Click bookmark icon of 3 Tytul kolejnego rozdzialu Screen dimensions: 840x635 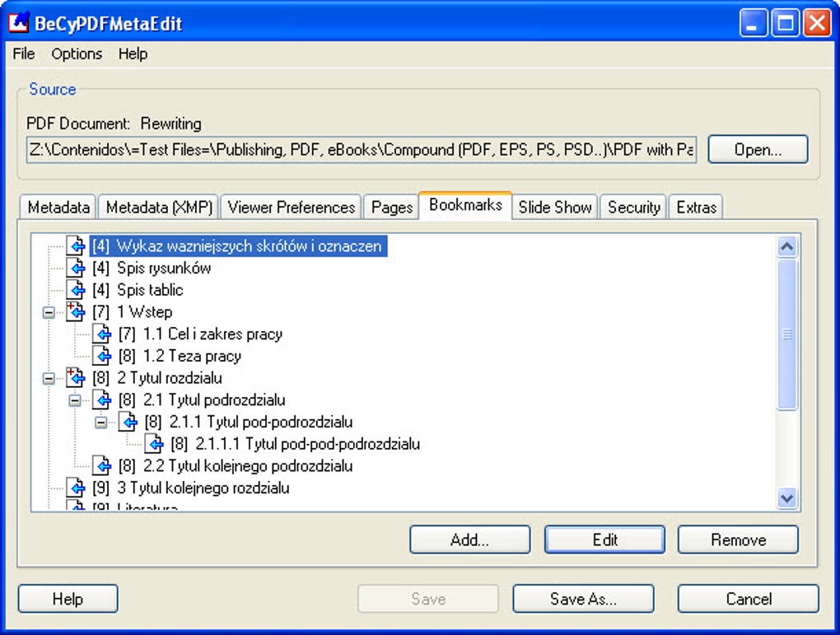76,488
